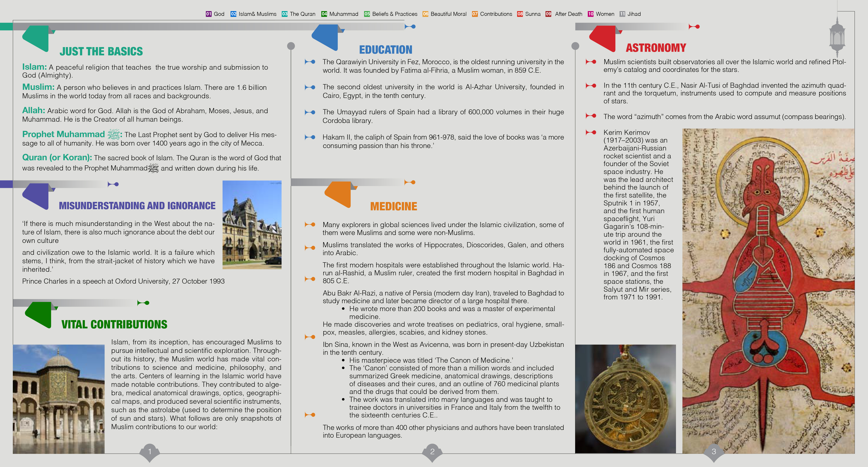The image size is (868, 467).
Task: Open the Oxford building photo
Action: click(252, 225)
